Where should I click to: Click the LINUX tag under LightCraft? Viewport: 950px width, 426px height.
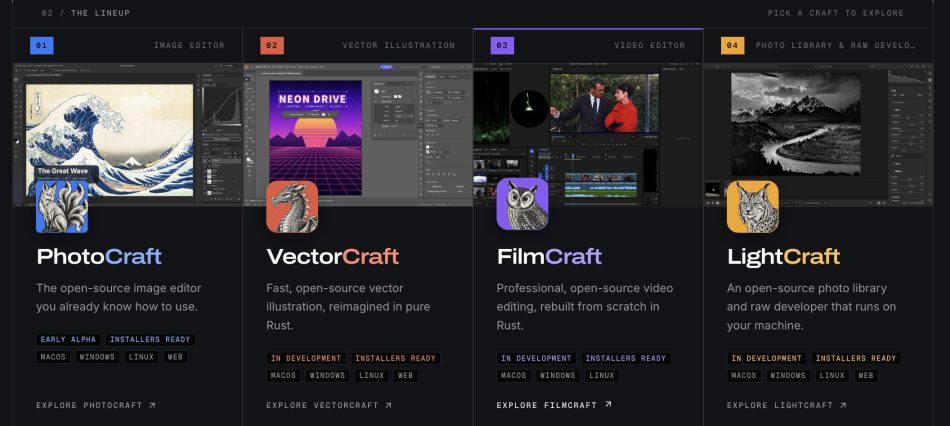coord(832,376)
